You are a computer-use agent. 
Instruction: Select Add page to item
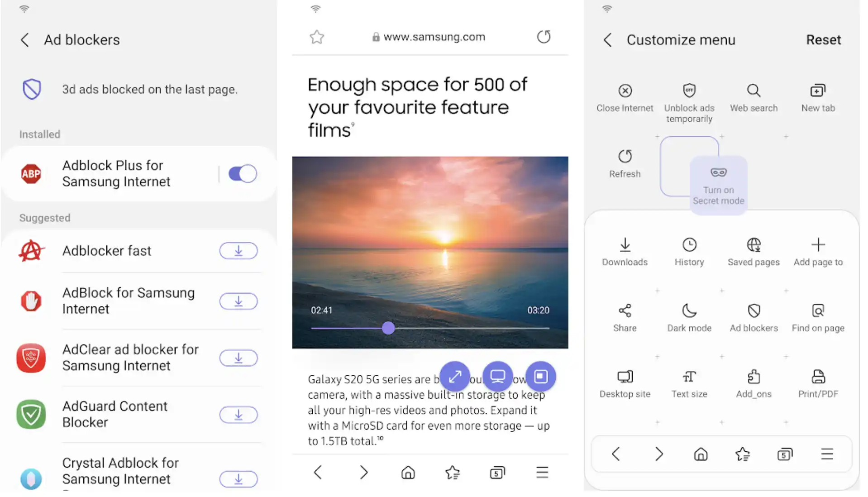click(x=818, y=252)
